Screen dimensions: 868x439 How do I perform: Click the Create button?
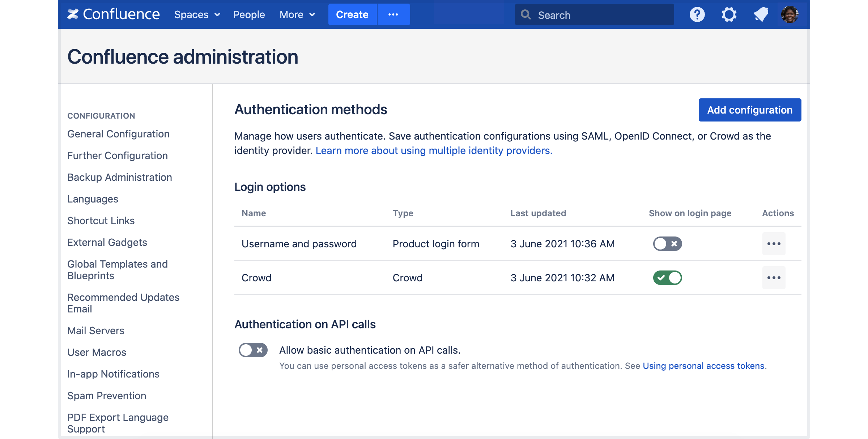coord(352,14)
